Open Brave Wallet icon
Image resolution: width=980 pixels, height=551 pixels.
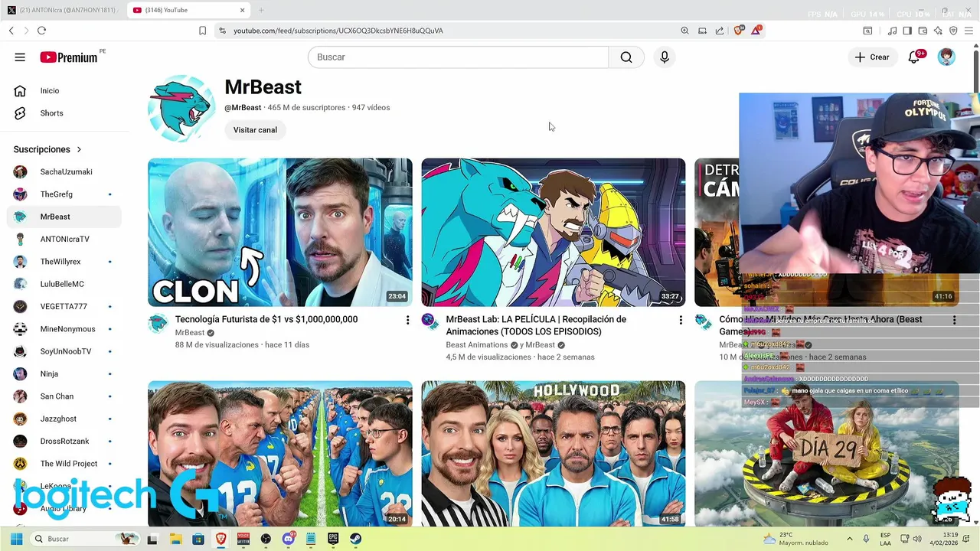(x=923, y=31)
